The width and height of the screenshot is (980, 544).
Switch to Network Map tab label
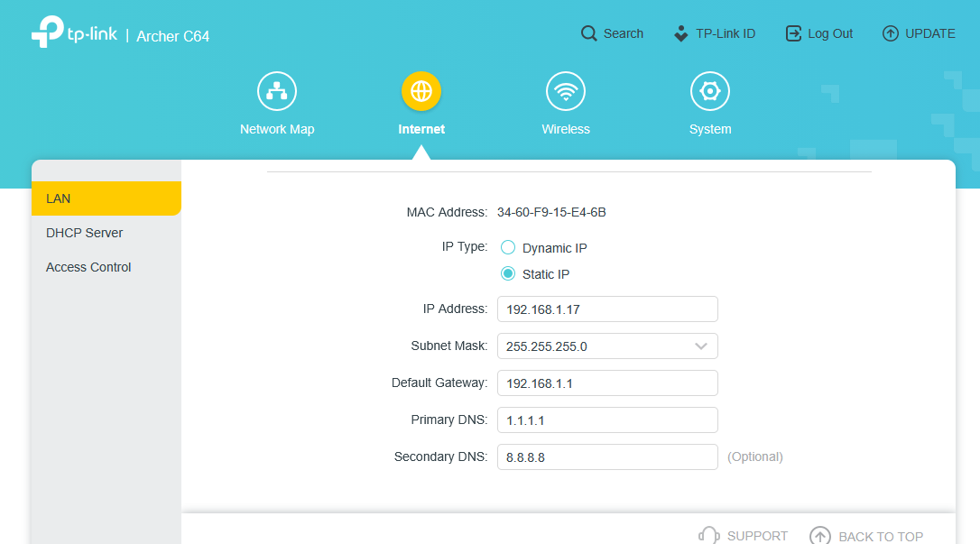click(277, 129)
